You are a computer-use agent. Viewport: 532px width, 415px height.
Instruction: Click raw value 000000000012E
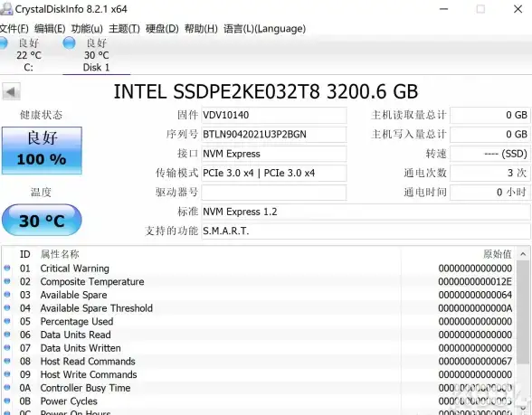[x=475, y=282]
